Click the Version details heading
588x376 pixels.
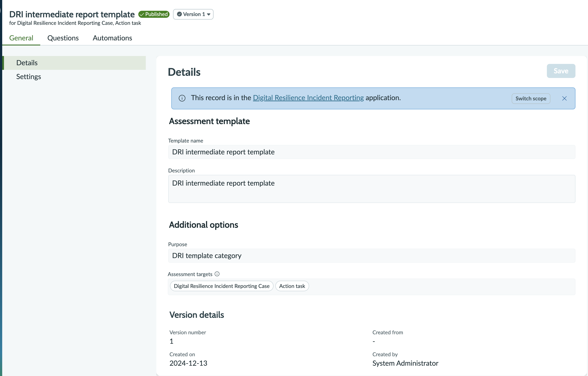197,315
